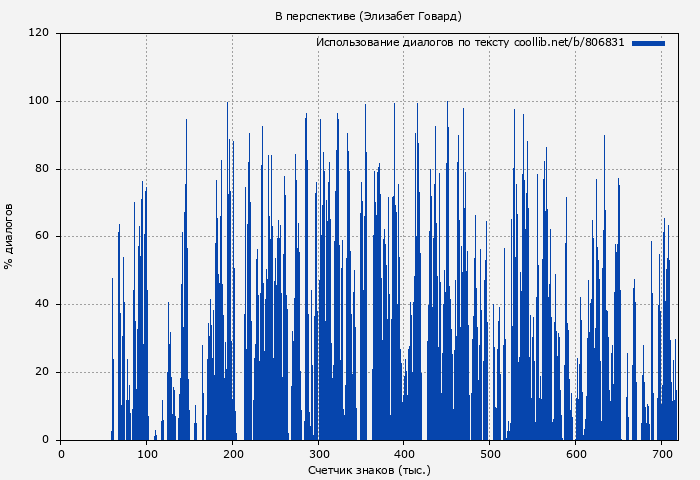Select the "Счетчик знаков (тыс.)" axis label
Viewport: 700px width, 480px height.
[x=369, y=470]
